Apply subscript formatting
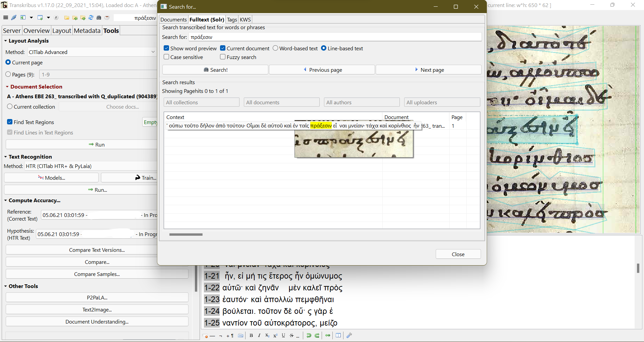Viewport: 644px width, 342px height. (x=267, y=336)
